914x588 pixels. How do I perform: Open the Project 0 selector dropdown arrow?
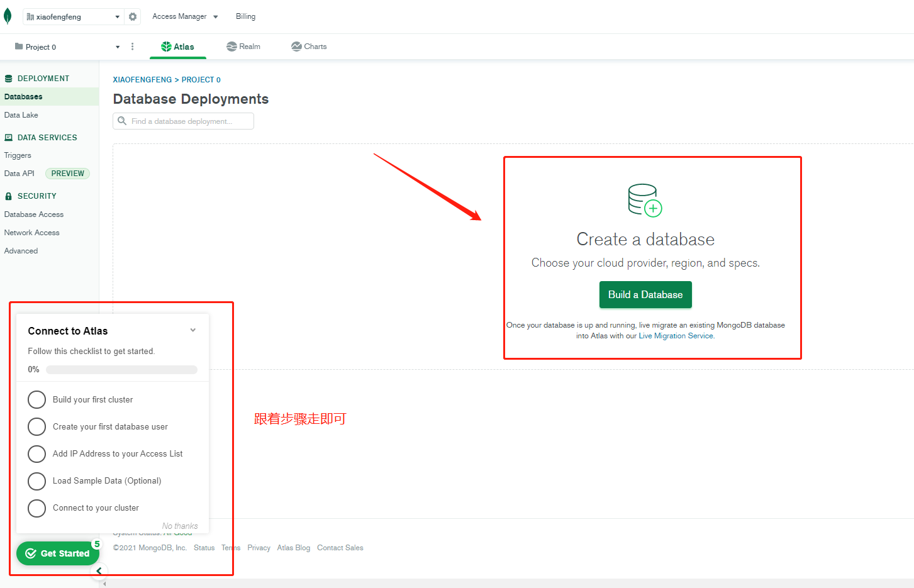pos(118,47)
